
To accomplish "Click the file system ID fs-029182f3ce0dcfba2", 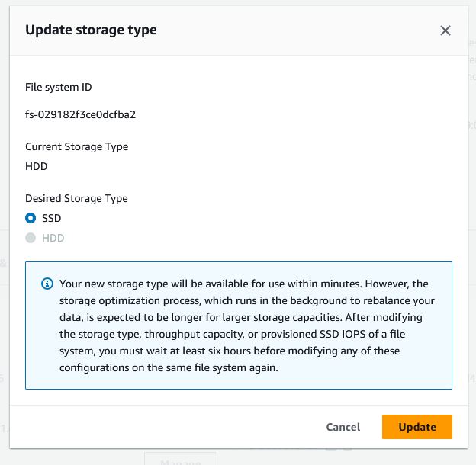I will coord(80,114).
